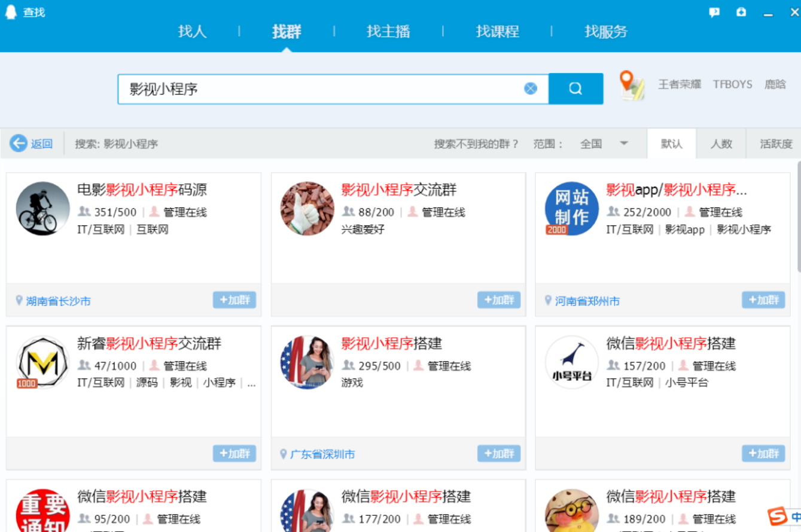Click location link 湖南省长沙市
This screenshot has width=801, height=532.
(58, 301)
